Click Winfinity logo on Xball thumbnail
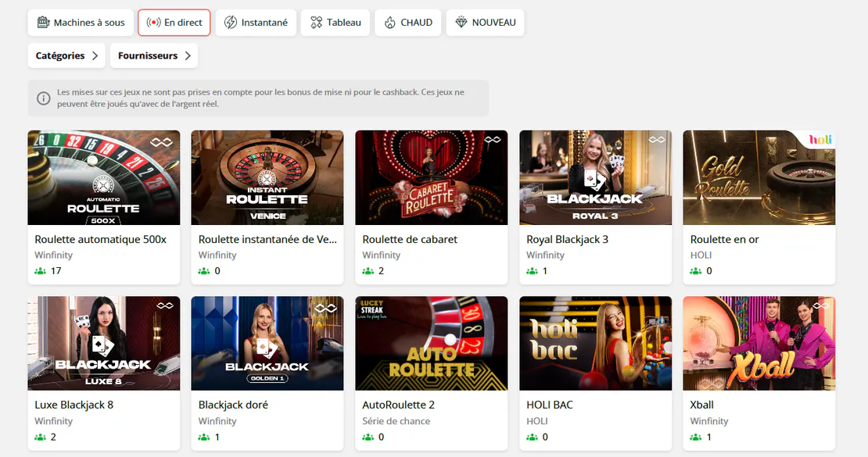868x457 pixels. point(820,305)
